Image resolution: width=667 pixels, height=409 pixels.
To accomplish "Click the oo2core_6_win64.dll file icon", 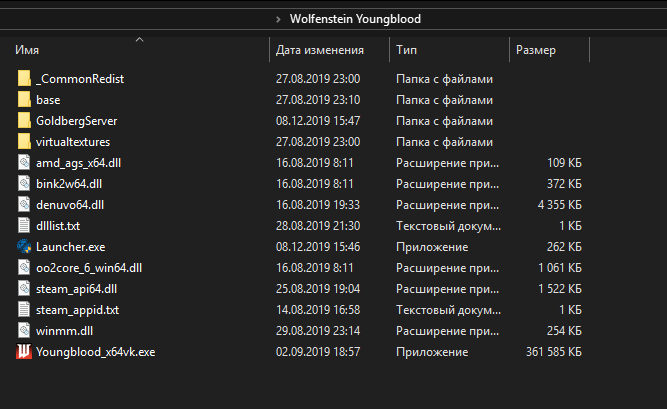I will pyautogui.click(x=24, y=268).
